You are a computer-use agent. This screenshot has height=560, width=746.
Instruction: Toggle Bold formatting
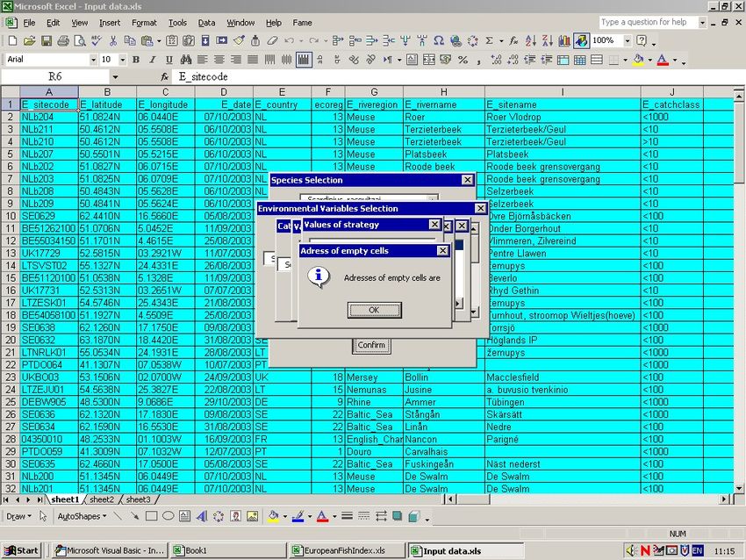tap(136, 60)
